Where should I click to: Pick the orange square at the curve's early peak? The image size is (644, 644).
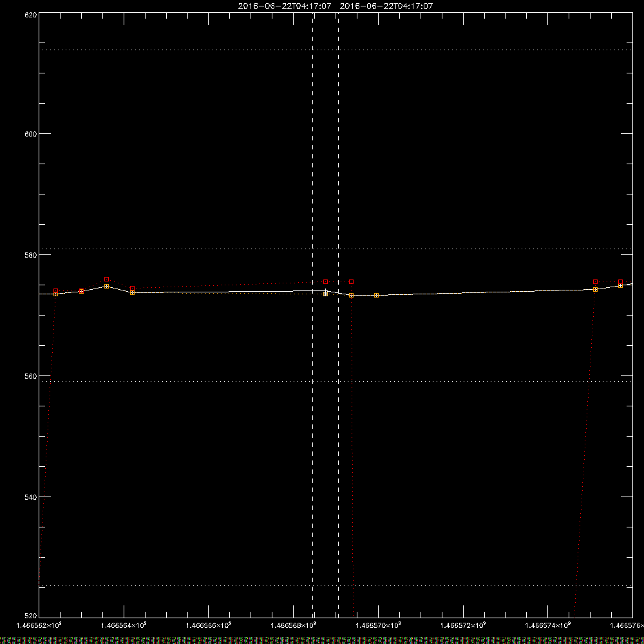[107, 287]
